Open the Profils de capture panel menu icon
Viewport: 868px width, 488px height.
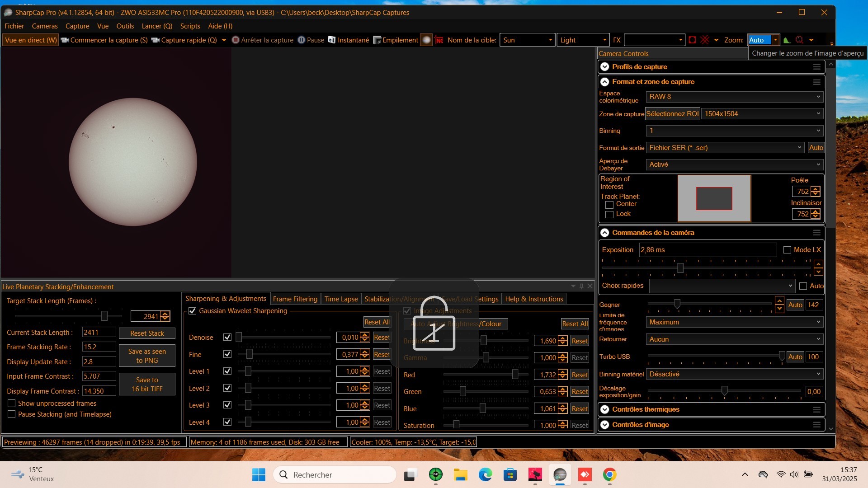click(816, 67)
